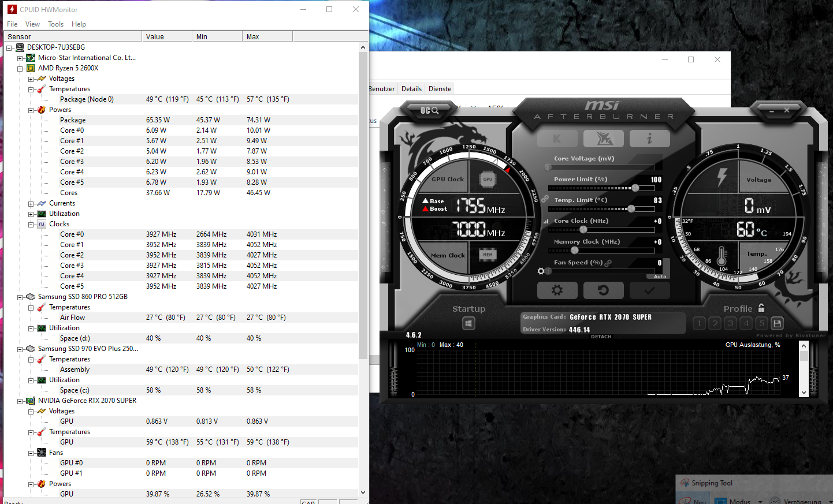The width and height of the screenshot is (833, 504).
Task: Click the Value column header
Action: (x=167, y=36)
